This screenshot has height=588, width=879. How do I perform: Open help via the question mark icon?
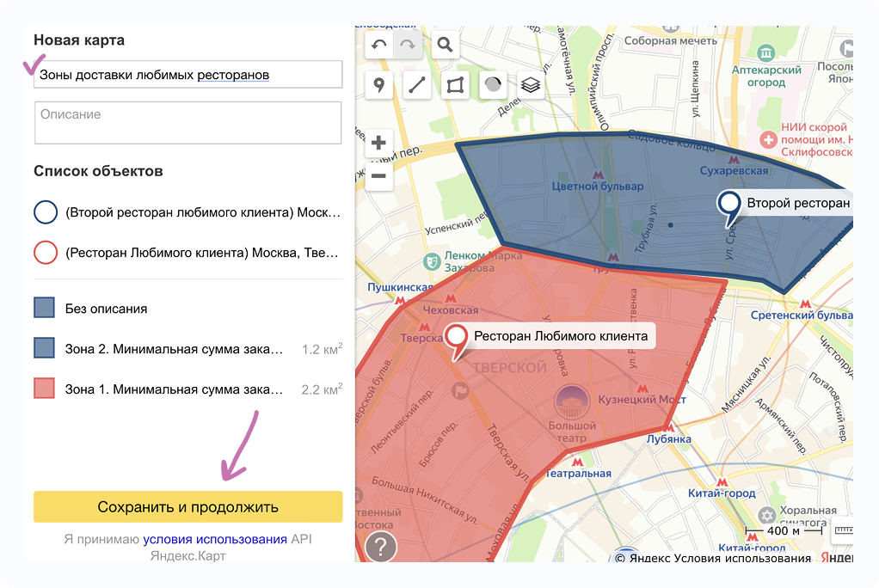click(381, 546)
